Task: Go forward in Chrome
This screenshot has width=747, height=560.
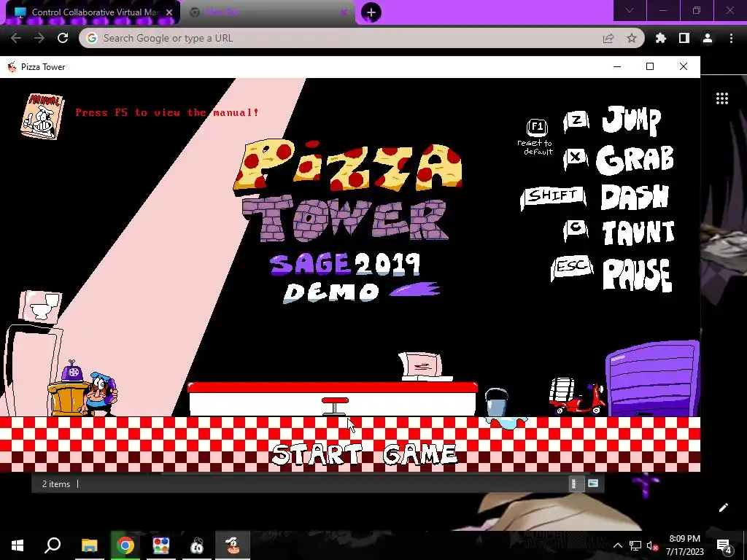Action: tap(39, 38)
